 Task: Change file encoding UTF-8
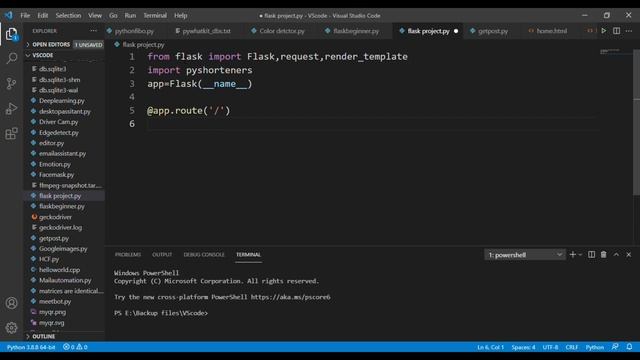point(550,347)
